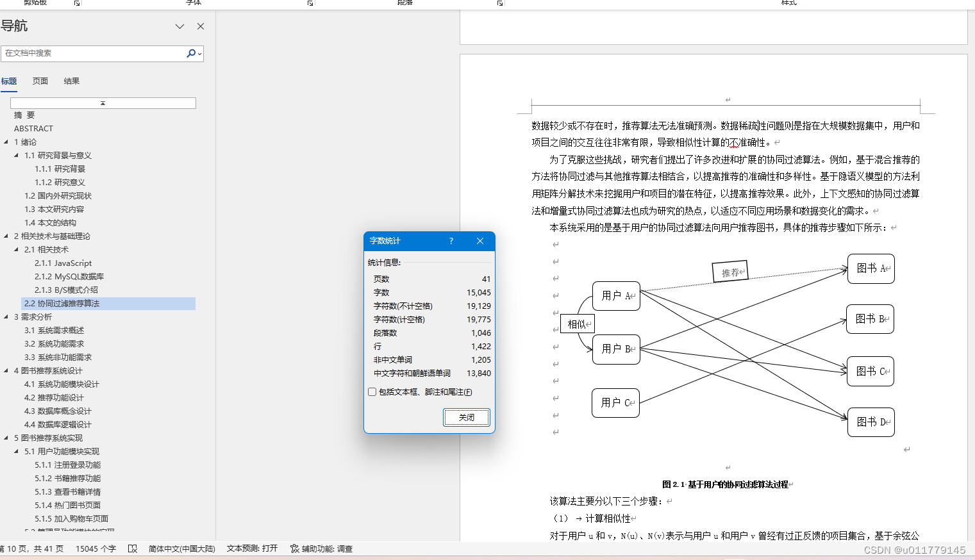Click the 图书 A box in the diagram
The height and width of the screenshot is (560, 975).
click(871, 268)
